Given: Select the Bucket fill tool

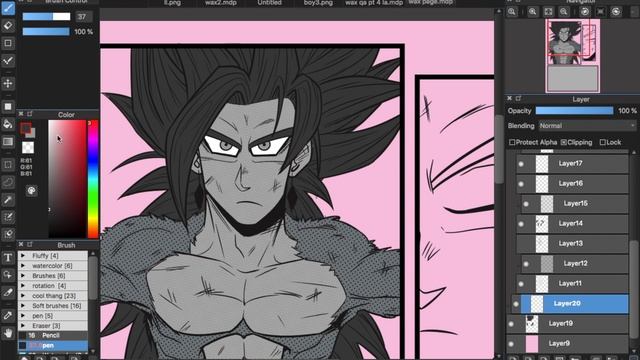Looking at the screenshot, I should click(x=8, y=124).
